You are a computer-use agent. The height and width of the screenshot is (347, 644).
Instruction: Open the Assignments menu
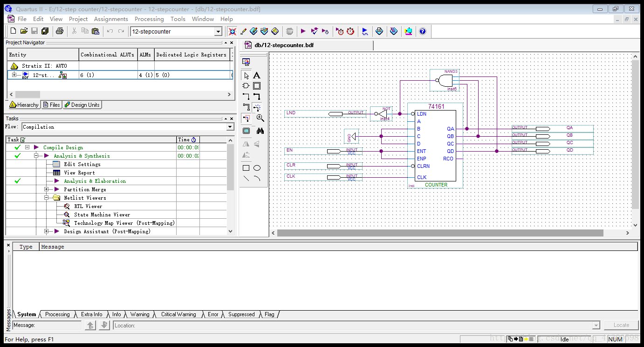coord(111,19)
